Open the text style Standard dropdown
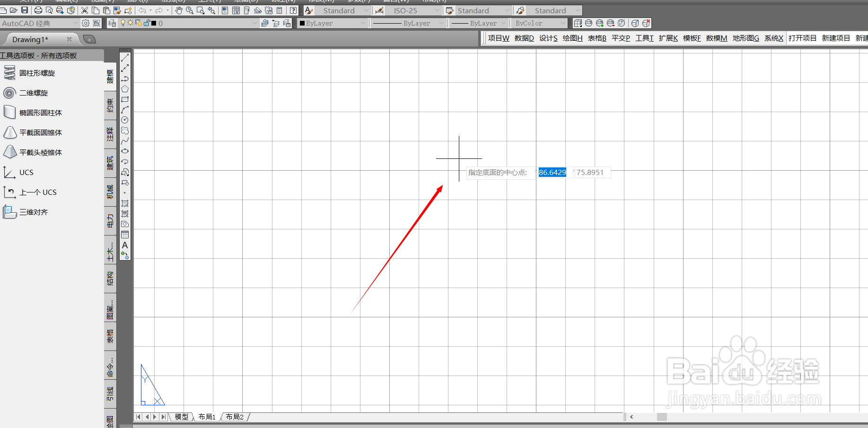Image resolution: width=868 pixels, height=428 pixels. (x=343, y=10)
